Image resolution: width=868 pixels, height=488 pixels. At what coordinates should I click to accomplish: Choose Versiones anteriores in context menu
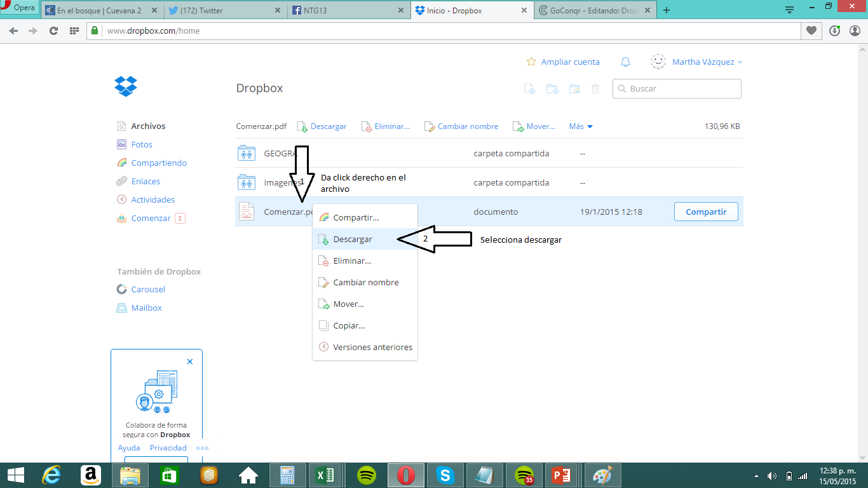tap(372, 347)
